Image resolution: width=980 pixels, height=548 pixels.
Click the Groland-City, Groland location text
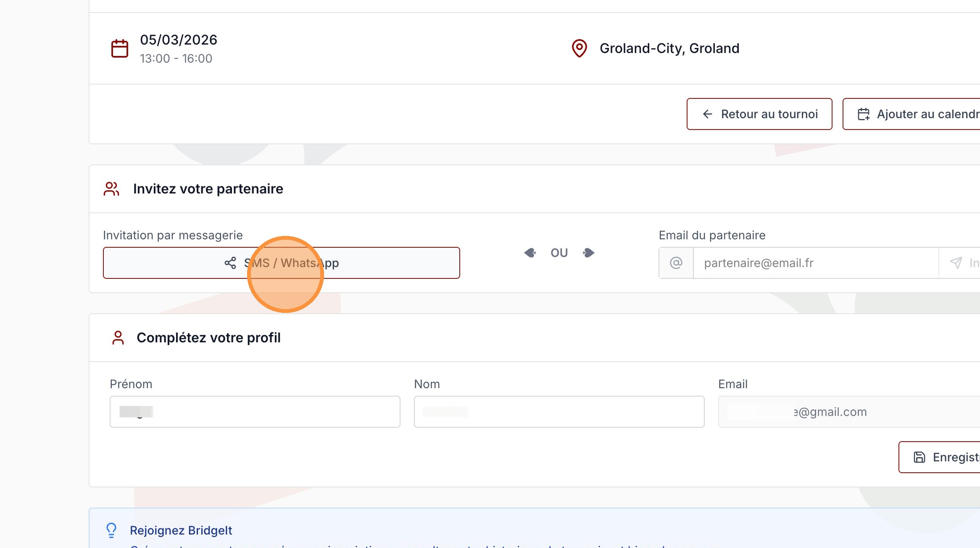(669, 48)
